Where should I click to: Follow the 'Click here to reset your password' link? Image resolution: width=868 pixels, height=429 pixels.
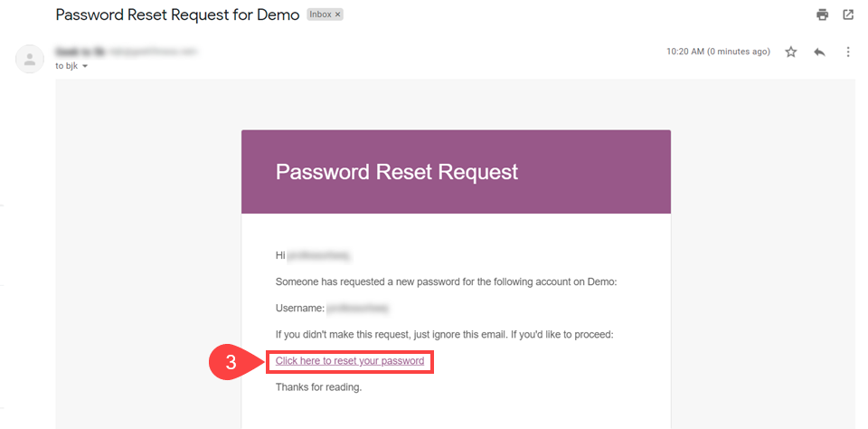click(x=350, y=361)
